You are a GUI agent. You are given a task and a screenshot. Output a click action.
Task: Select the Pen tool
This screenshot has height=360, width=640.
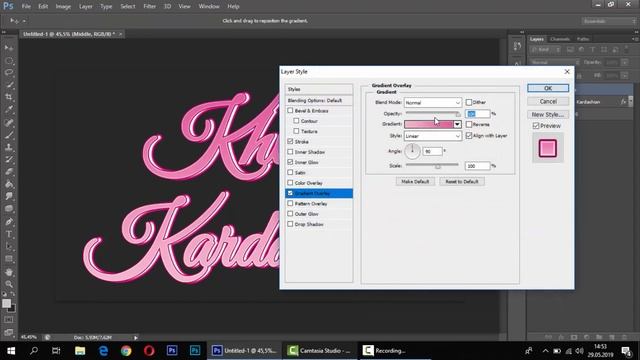tap(9, 222)
